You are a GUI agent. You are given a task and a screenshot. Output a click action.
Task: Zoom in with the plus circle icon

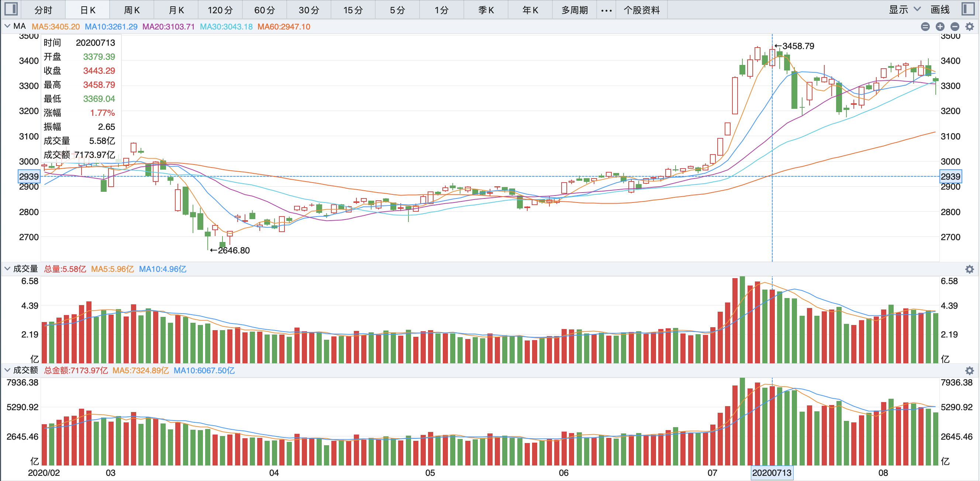940,27
